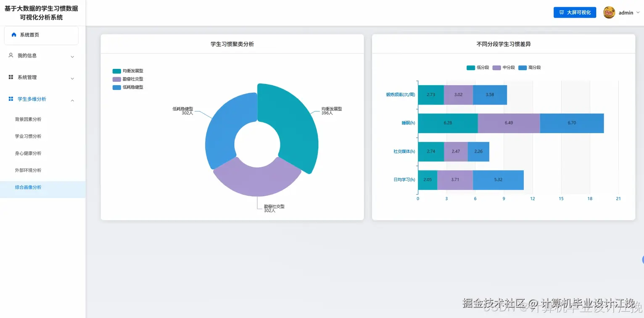Click the system title 基于大数据的学生习惯数据可视化分析系统

click(41, 13)
